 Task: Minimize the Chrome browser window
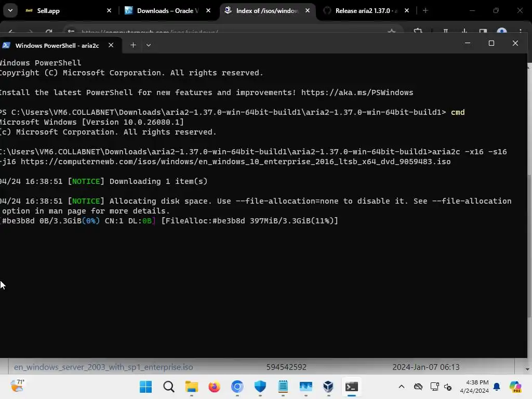pyautogui.click(x=472, y=11)
